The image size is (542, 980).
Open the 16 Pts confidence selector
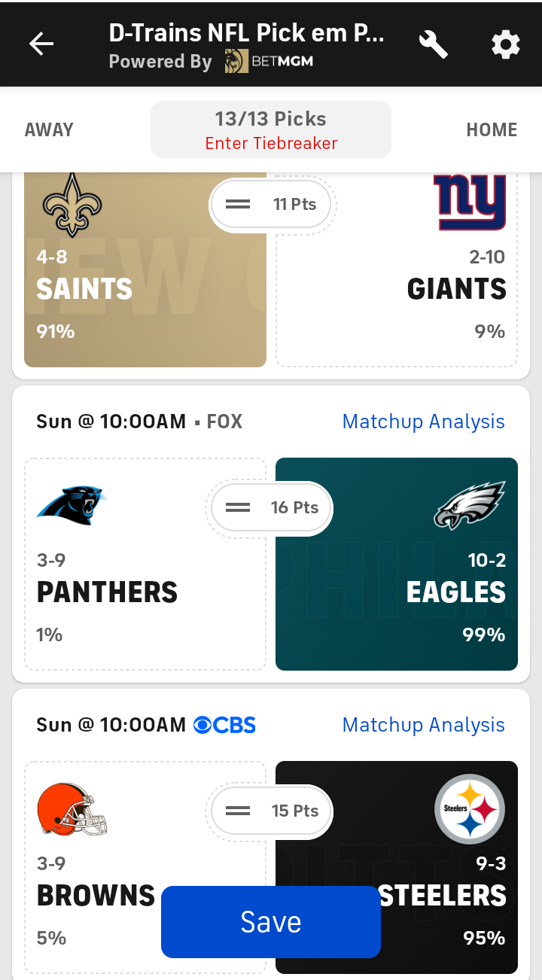(x=271, y=508)
